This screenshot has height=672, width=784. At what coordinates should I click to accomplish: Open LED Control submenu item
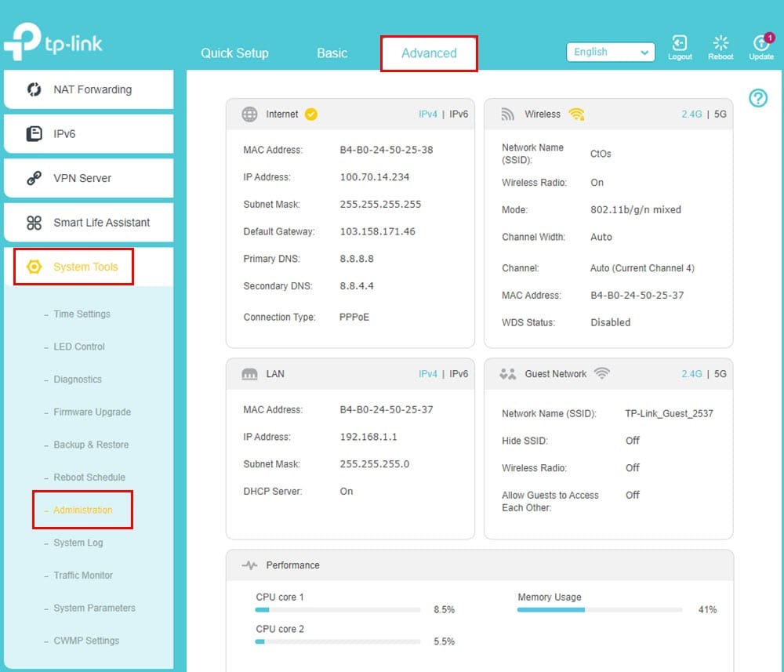tap(79, 347)
